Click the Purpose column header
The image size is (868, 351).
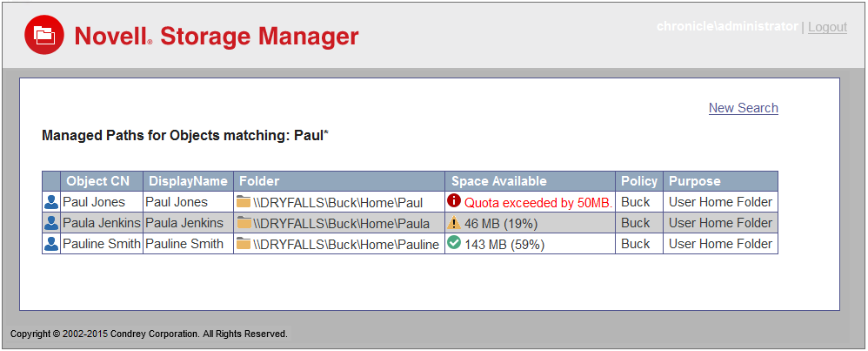(694, 181)
